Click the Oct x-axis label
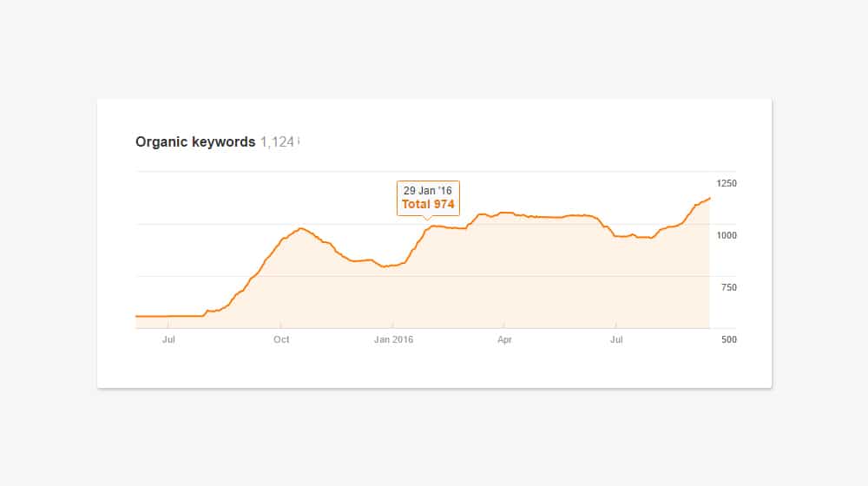This screenshot has height=486, width=868. click(x=281, y=339)
